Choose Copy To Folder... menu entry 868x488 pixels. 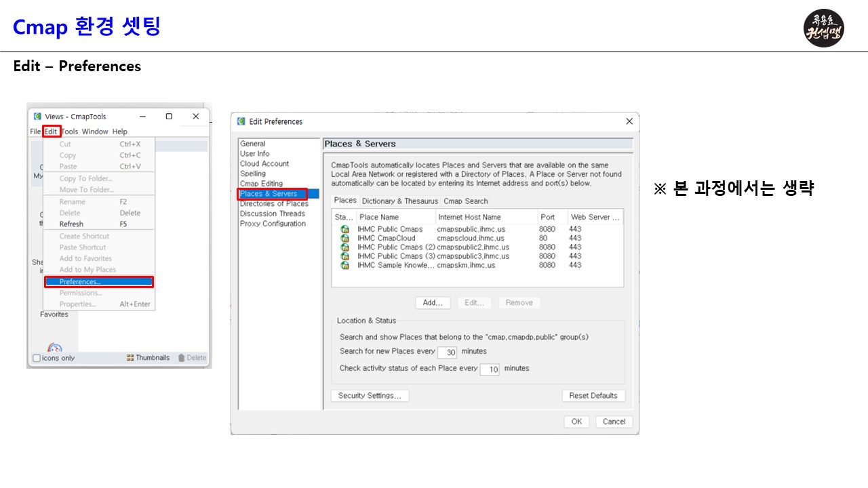point(99,179)
